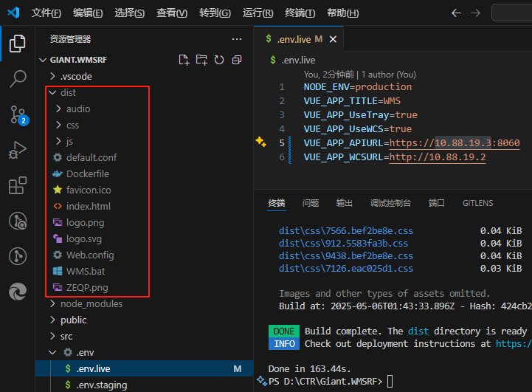
Task: Open Dockerfile in the file tree
Action: click(87, 173)
